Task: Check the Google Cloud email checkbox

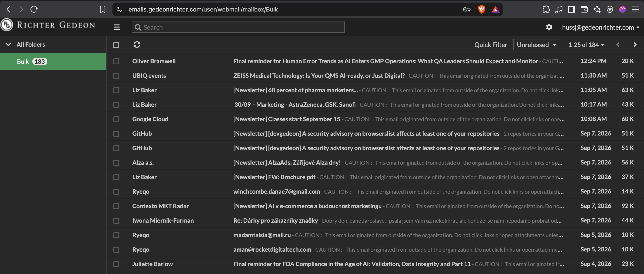Action: pyautogui.click(x=116, y=119)
